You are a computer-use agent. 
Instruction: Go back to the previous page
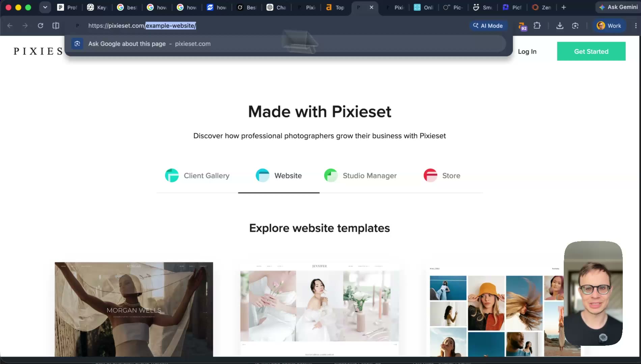[x=10, y=26]
